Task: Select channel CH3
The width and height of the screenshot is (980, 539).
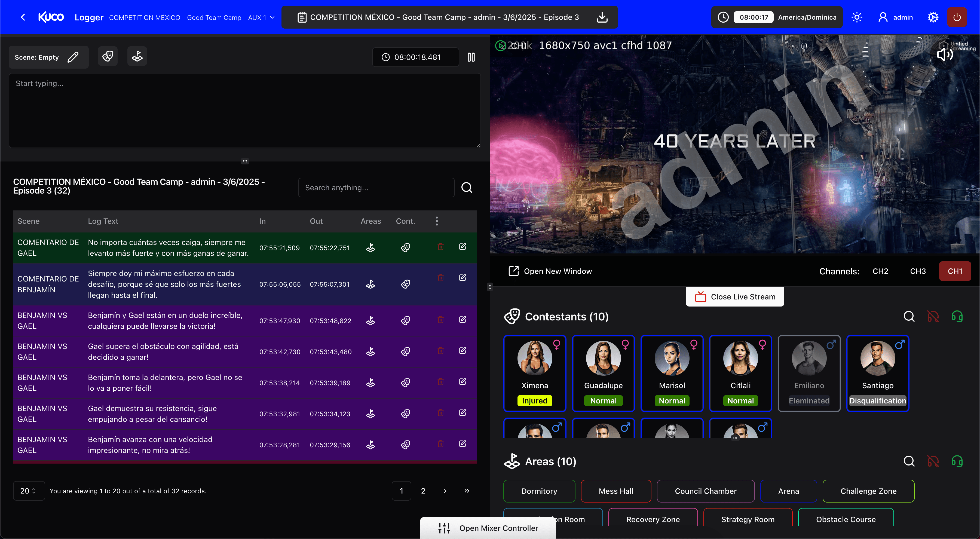Action: pos(918,271)
